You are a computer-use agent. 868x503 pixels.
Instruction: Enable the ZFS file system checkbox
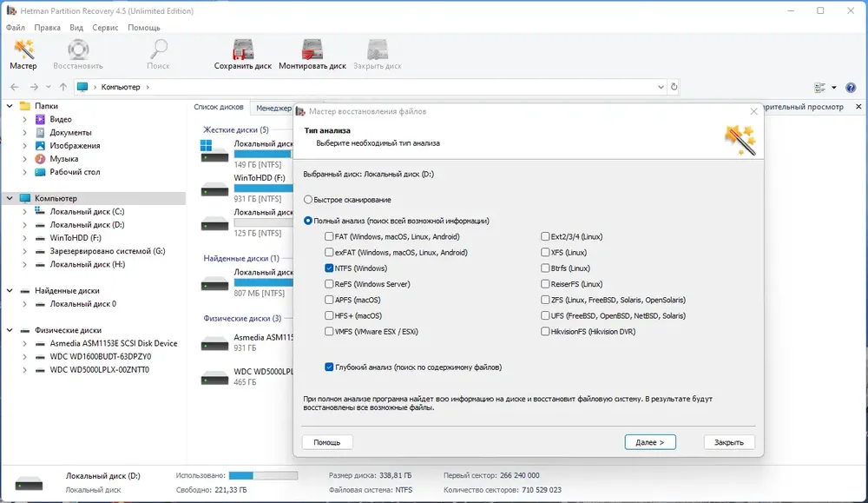pyautogui.click(x=545, y=300)
